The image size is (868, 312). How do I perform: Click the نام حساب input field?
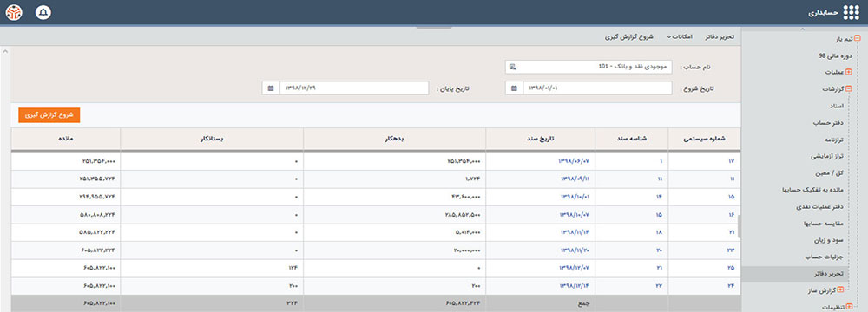coord(588,67)
